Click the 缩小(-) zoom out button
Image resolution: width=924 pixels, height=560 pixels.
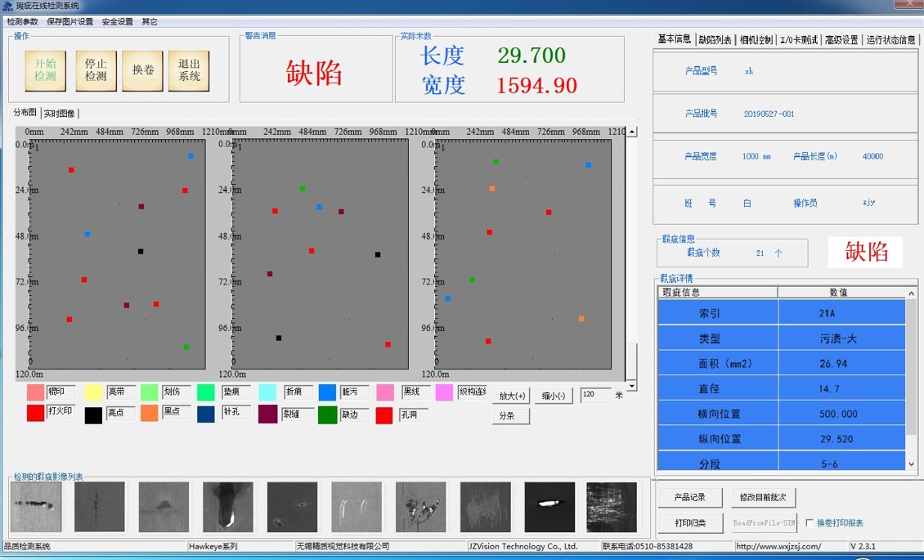(554, 396)
